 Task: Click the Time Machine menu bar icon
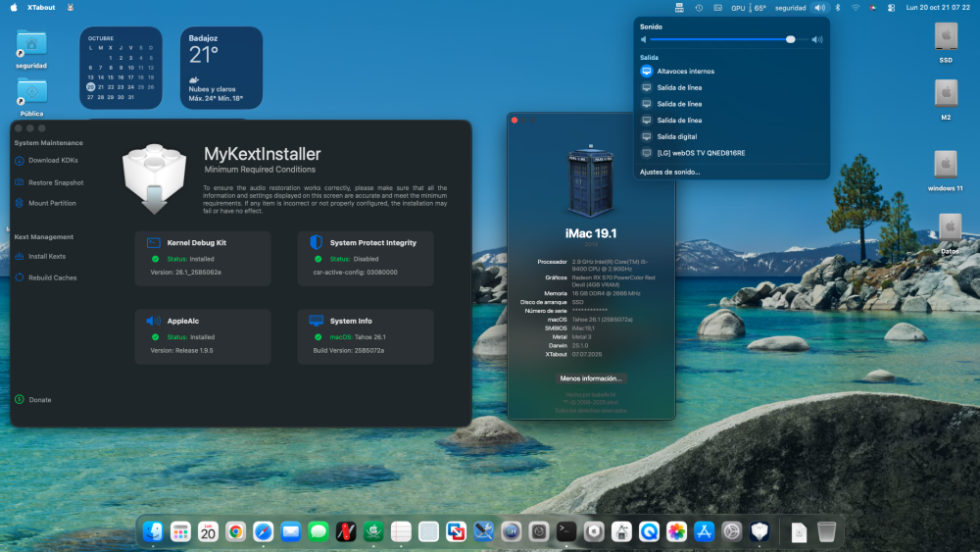tap(699, 8)
